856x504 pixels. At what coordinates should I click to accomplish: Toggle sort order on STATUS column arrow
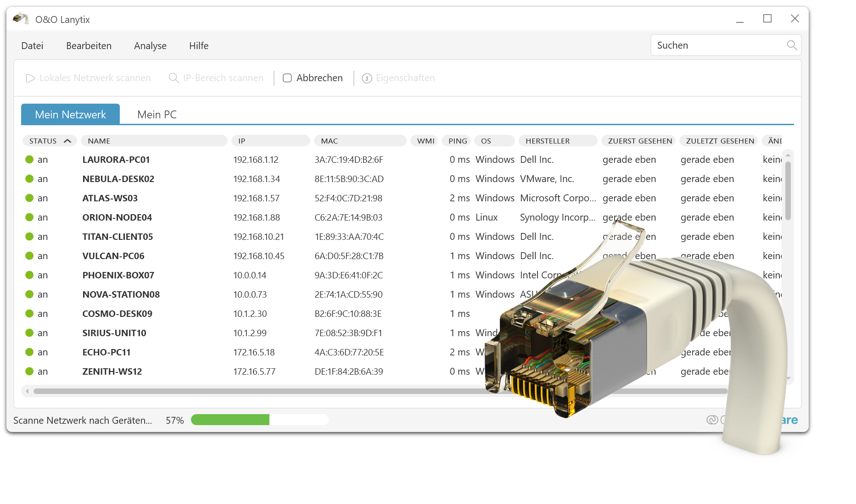pyautogui.click(x=67, y=141)
